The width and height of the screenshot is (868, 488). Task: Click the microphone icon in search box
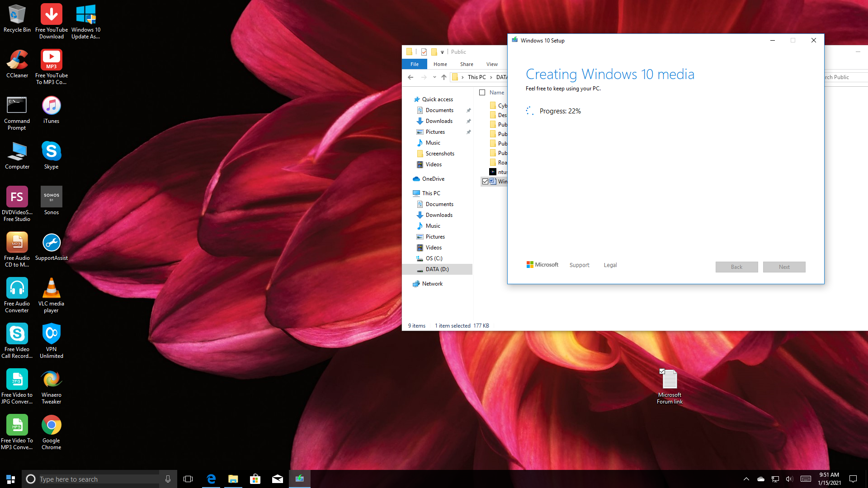pos(168,479)
